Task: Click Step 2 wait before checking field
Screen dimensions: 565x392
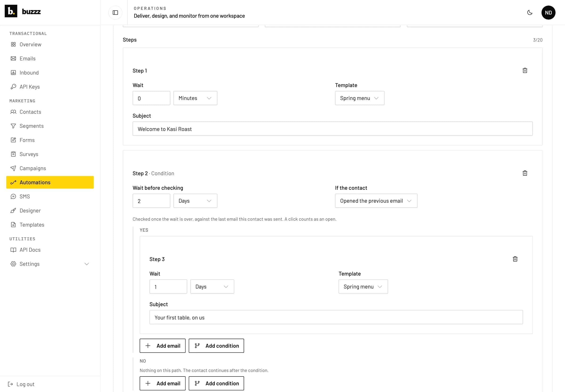Action: click(x=151, y=201)
